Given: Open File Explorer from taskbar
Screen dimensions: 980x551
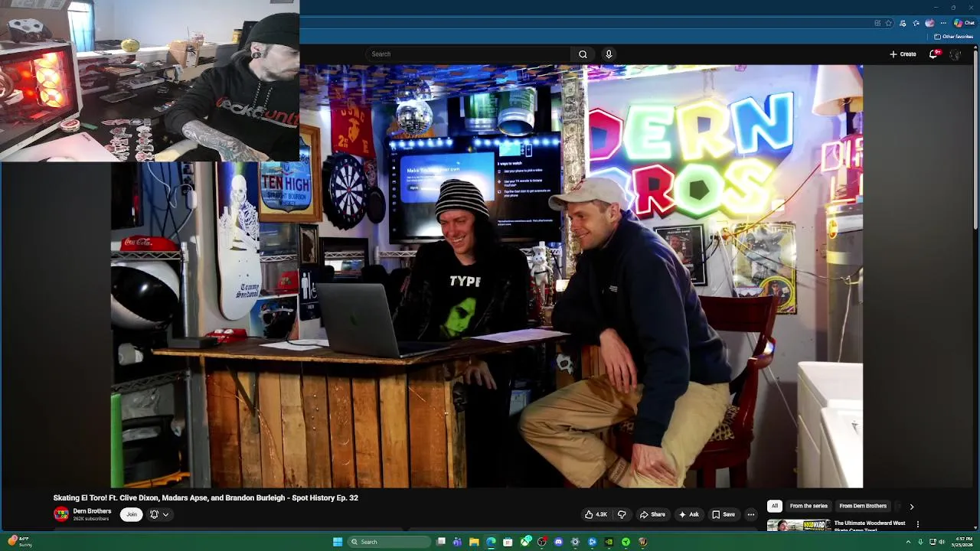Looking at the screenshot, I should (x=474, y=542).
